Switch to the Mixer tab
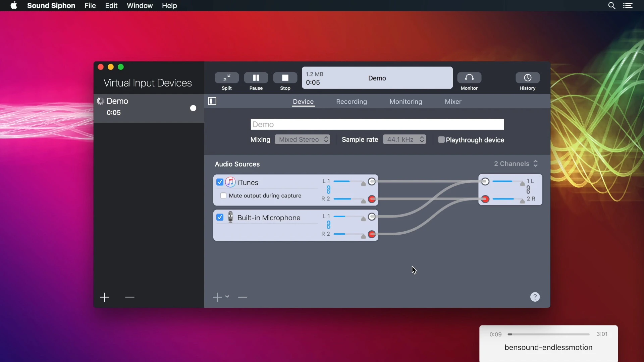 click(453, 102)
